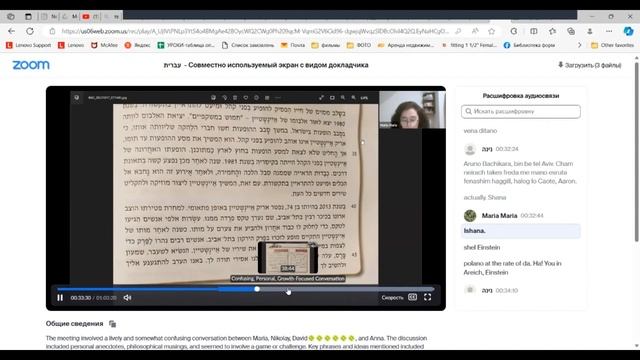Open the "Аренда недвижим..." bookmark
640x360 pixels.
(x=406, y=45)
